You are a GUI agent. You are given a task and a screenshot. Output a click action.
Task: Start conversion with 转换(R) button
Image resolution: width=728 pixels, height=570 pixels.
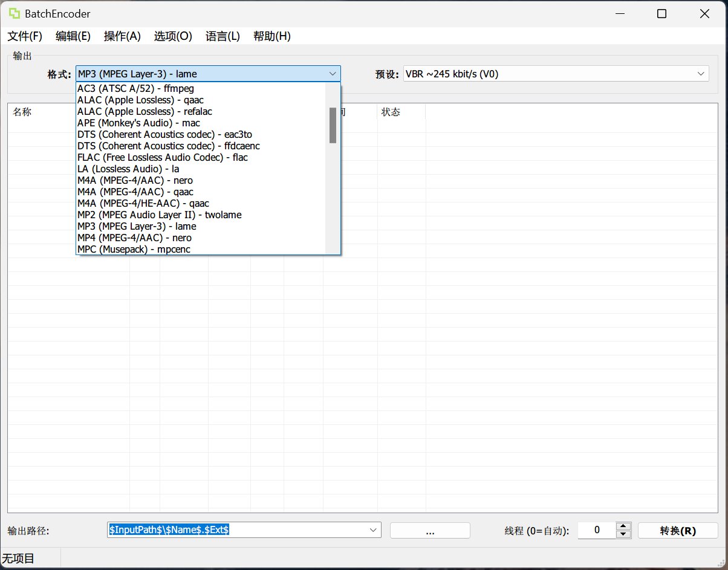tap(678, 531)
